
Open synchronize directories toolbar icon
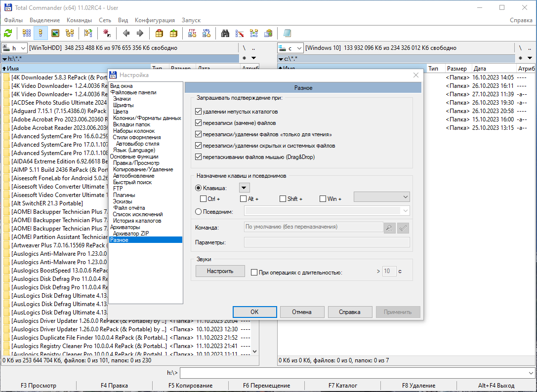click(x=254, y=33)
